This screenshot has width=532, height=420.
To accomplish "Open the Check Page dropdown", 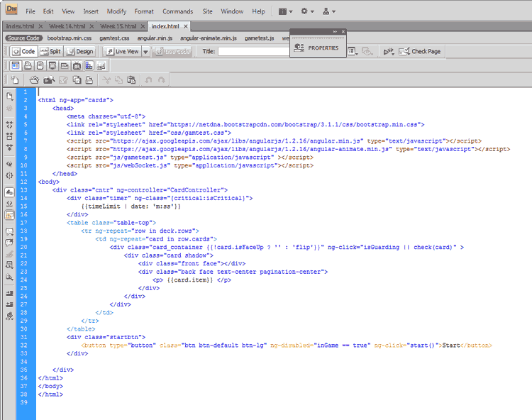I will pyautogui.click(x=420, y=52).
